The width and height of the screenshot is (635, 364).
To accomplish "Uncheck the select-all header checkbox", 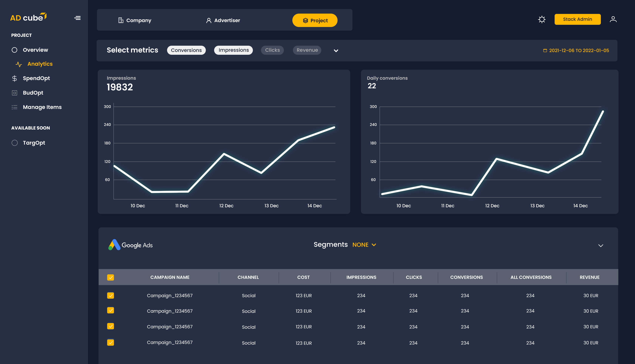I will [x=110, y=277].
